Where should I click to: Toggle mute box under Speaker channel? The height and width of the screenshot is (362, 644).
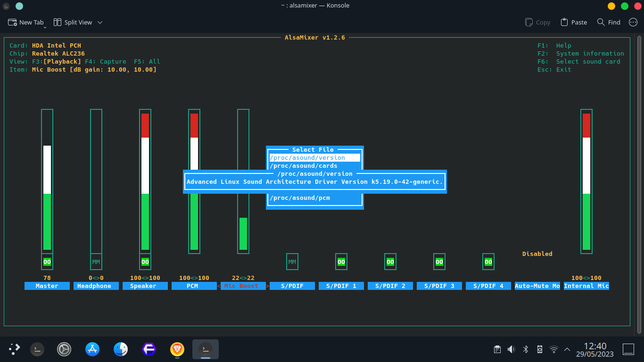click(145, 262)
